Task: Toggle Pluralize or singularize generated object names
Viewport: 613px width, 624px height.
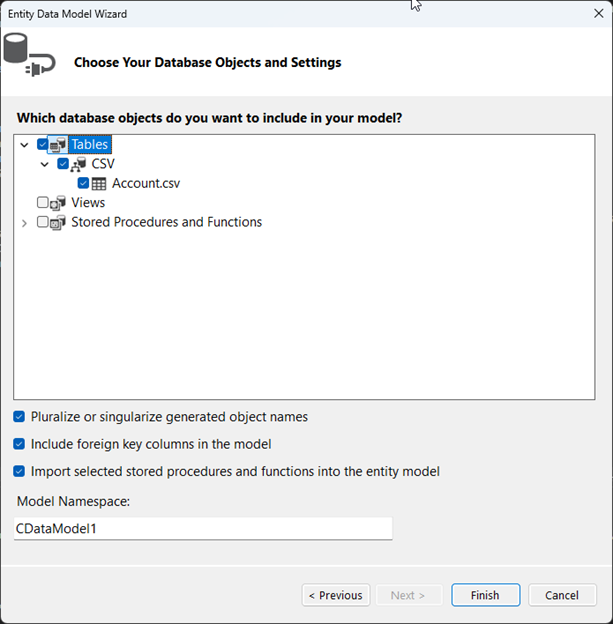Action: click(20, 417)
